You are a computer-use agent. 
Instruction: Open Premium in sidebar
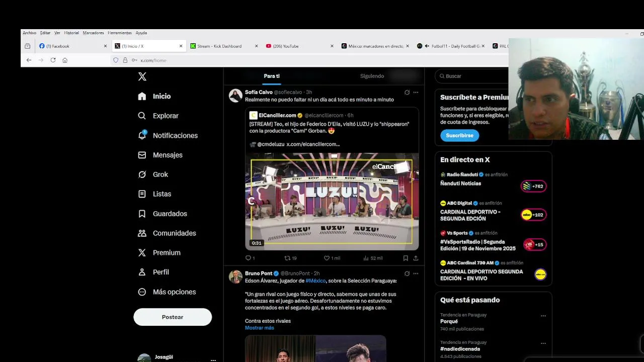tap(159, 252)
